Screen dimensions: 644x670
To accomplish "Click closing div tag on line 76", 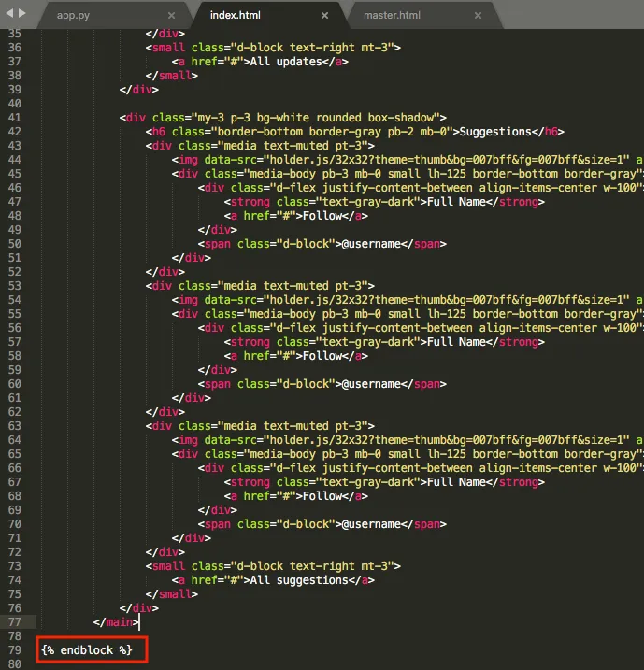I will [139, 608].
